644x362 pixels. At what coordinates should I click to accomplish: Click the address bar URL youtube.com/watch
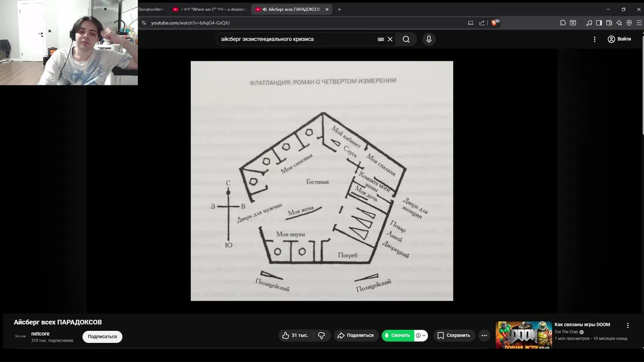190,23
